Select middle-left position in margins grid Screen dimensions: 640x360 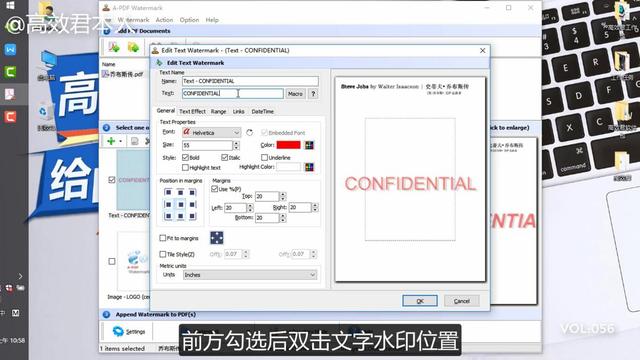tap(168, 204)
